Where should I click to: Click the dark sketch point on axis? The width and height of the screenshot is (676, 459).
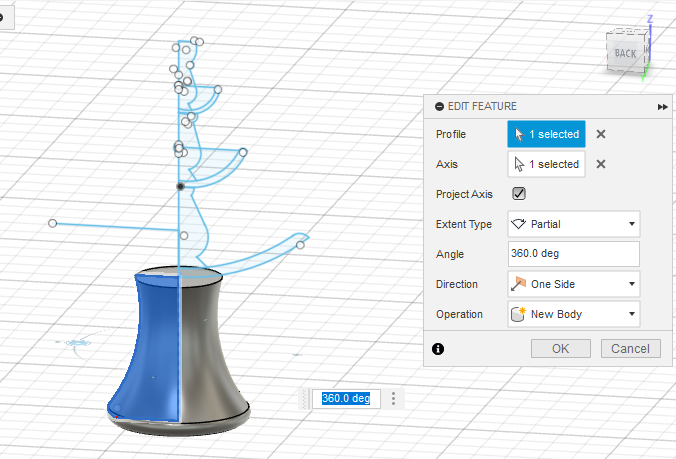(x=181, y=186)
